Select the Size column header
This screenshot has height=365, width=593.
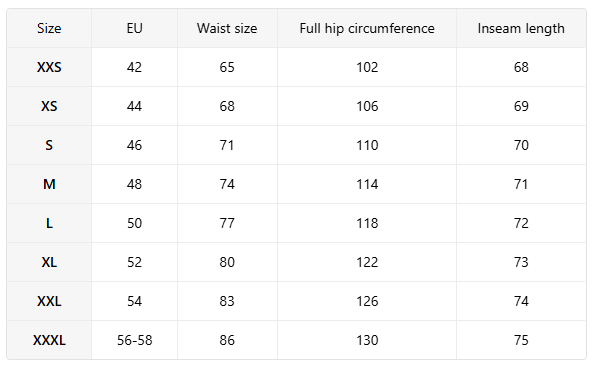pos(49,28)
